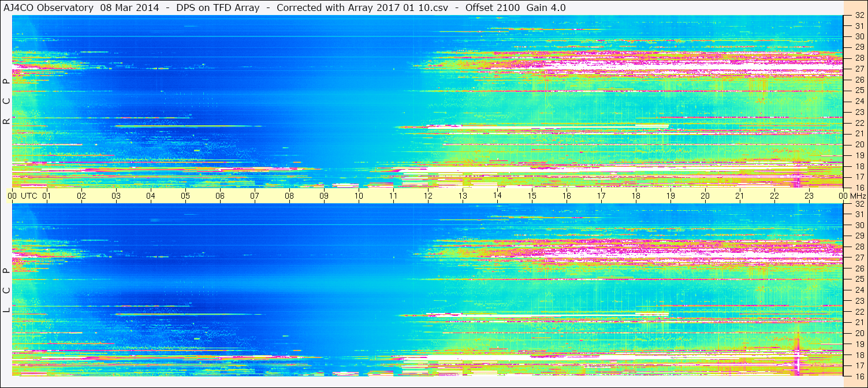Click the "Offset 2100" header value
Image resolution: width=868 pixels, height=388 pixels.
pos(493,8)
